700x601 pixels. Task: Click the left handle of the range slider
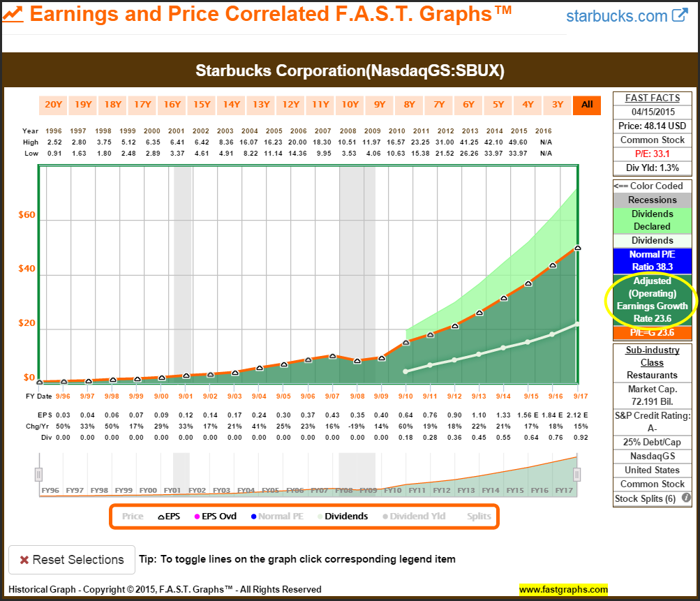38,475
